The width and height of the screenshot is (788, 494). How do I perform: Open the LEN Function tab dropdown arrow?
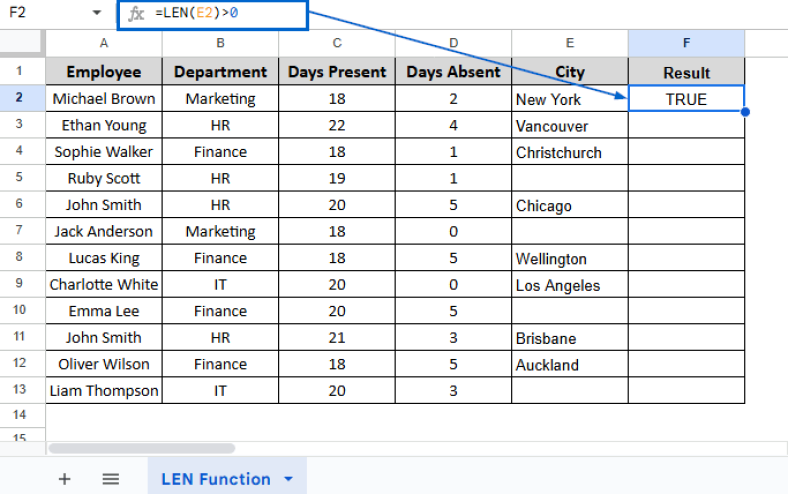[289, 479]
